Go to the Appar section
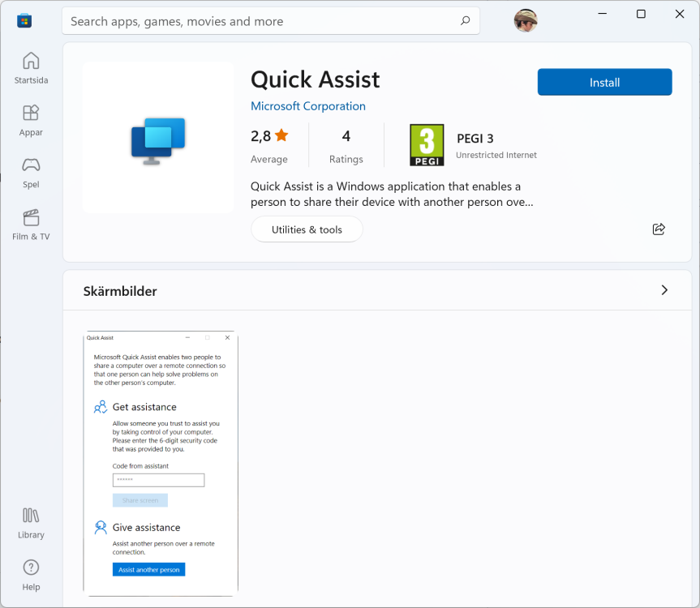Viewport: 700px width, 608px height. coord(31,120)
